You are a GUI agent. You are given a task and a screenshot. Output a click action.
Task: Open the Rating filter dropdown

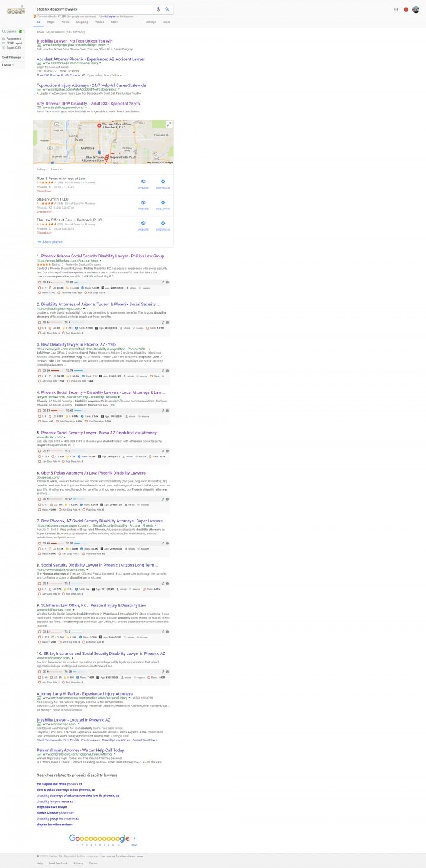point(43,169)
